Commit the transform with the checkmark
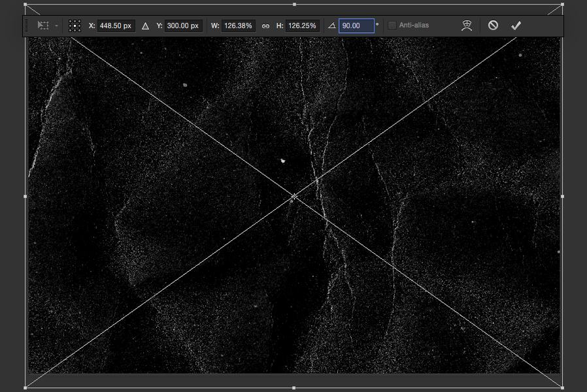The height and width of the screenshot is (392, 587). point(516,25)
